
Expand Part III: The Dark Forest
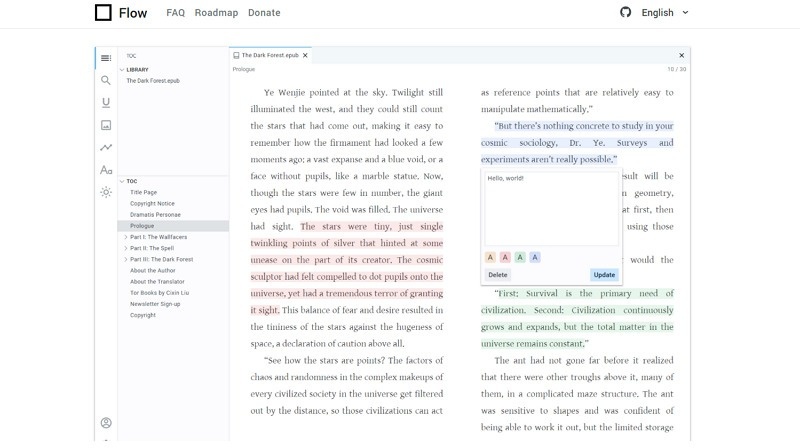point(126,260)
